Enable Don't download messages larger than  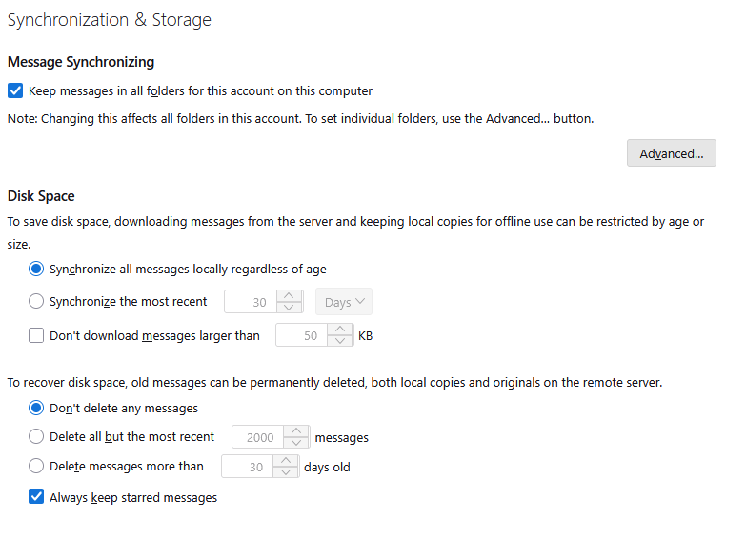point(37,335)
